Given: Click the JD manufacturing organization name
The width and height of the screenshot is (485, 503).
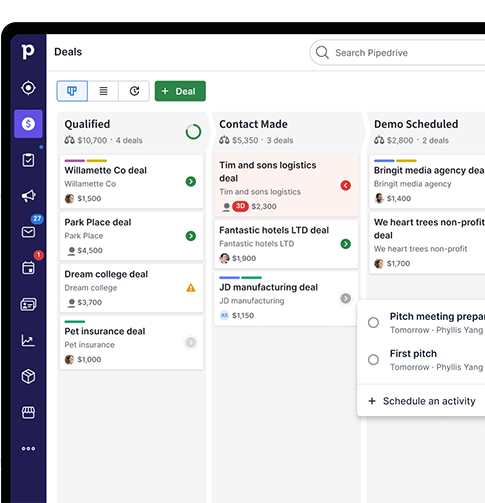Looking at the screenshot, I should click(252, 301).
